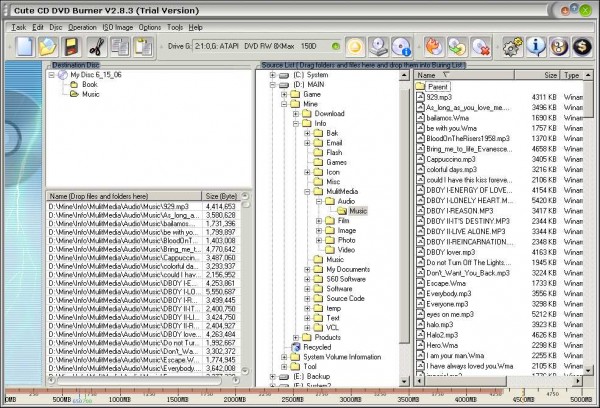This screenshot has height=408, width=600.
Task: Open the Parent folder entry
Action: coord(438,87)
